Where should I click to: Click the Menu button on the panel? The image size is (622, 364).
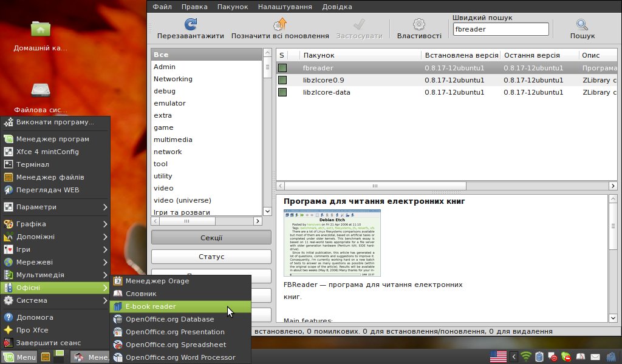coord(20,357)
